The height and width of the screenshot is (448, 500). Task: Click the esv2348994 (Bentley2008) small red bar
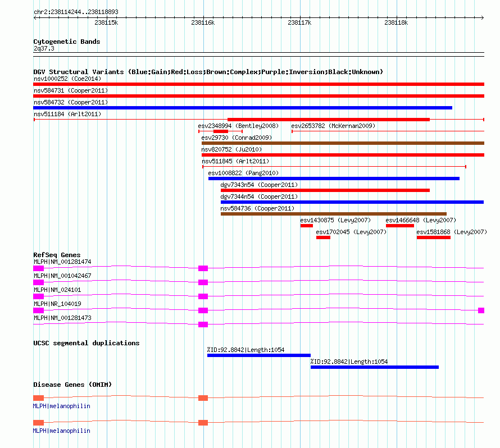(221, 131)
